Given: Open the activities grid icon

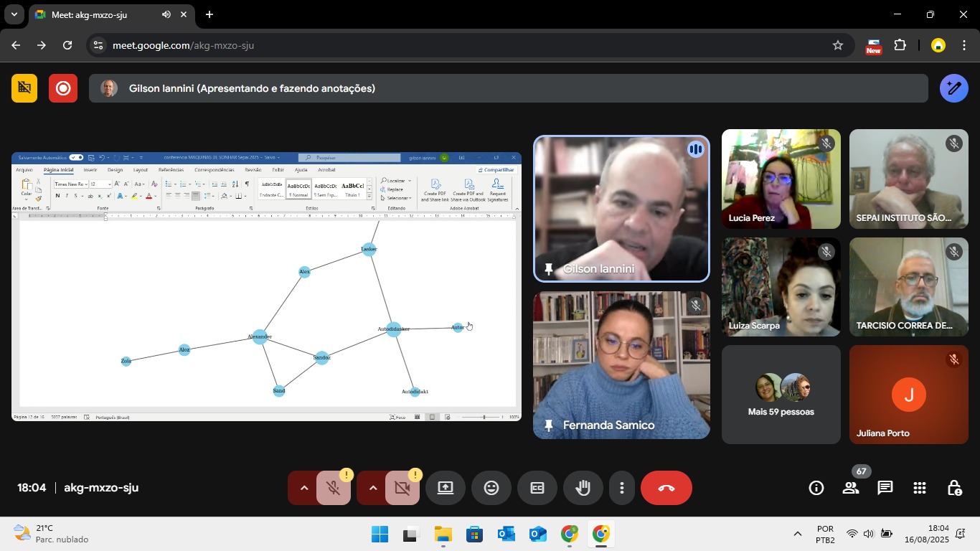Looking at the screenshot, I should (920, 488).
